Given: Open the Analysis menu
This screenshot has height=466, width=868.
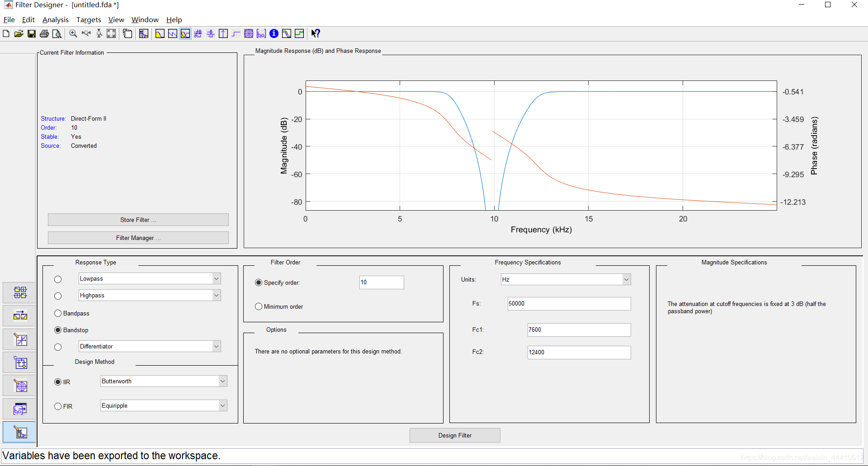Looking at the screenshot, I should point(55,19).
